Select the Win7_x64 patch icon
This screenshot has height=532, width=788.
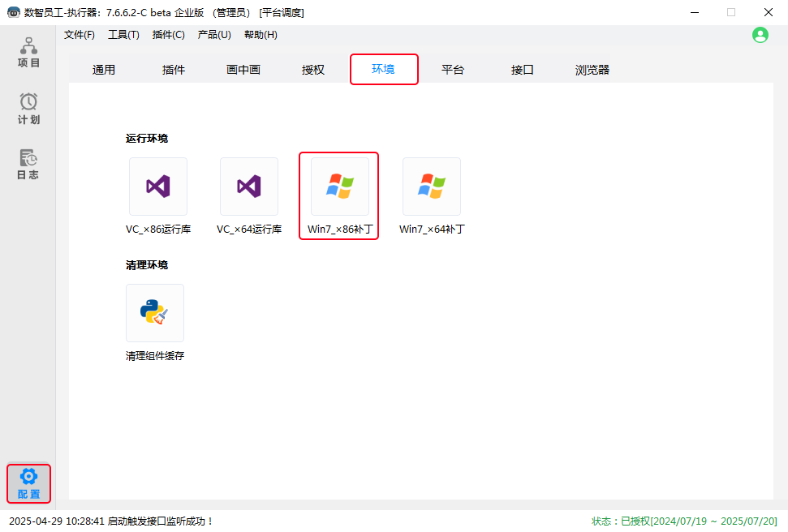432,187
